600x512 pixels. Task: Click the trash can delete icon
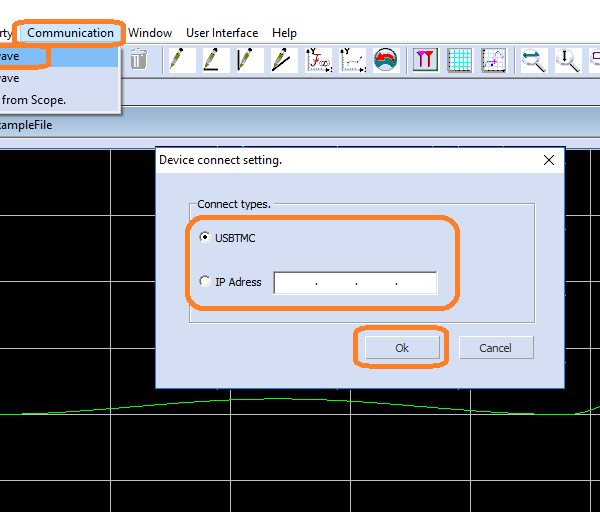[138, 60]
